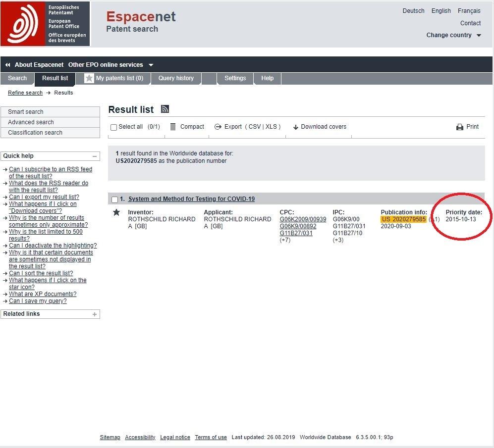
Task: Tick the Select all checkbox
Action: (x=114, y=127)
